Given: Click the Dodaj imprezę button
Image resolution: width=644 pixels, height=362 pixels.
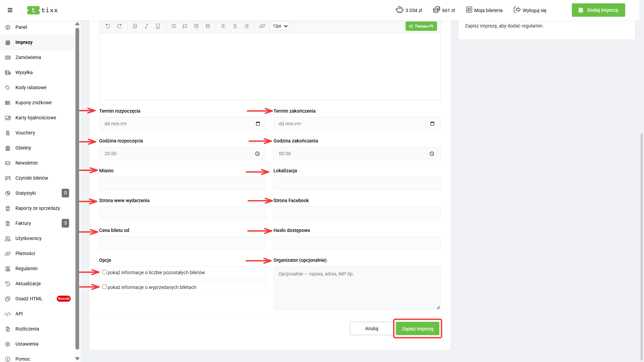Looking at the screenshot, I should pos(598,10).
